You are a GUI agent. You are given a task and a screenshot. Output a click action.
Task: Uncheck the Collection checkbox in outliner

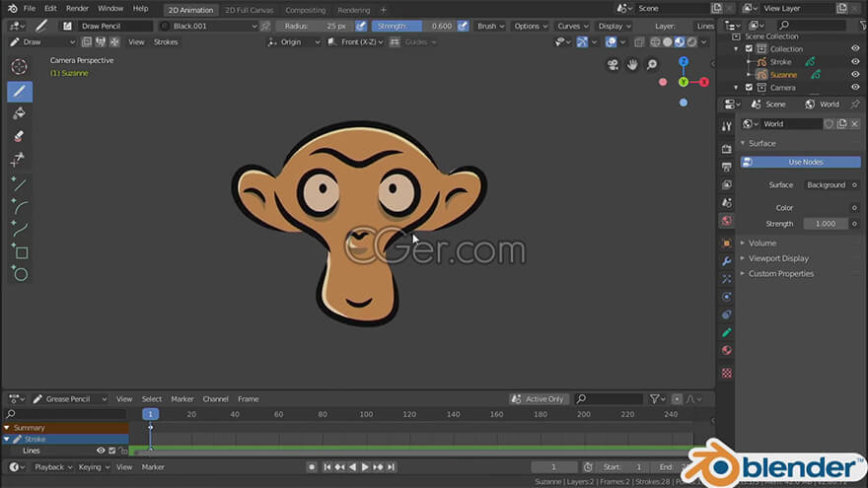pos(749,48)
